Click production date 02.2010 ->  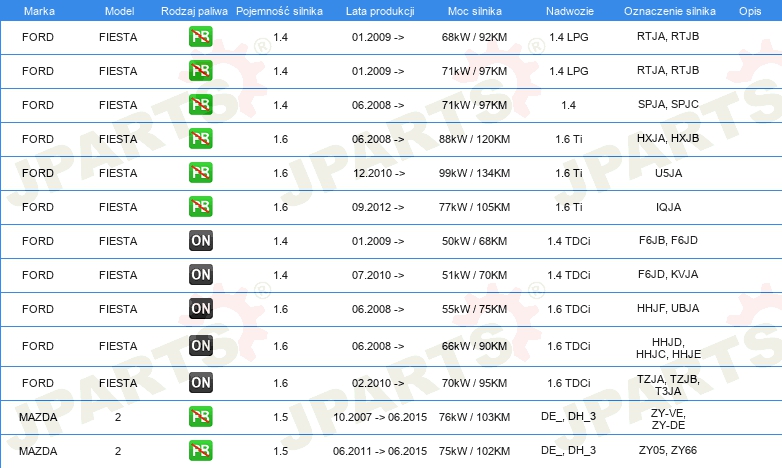click(378, 383)
